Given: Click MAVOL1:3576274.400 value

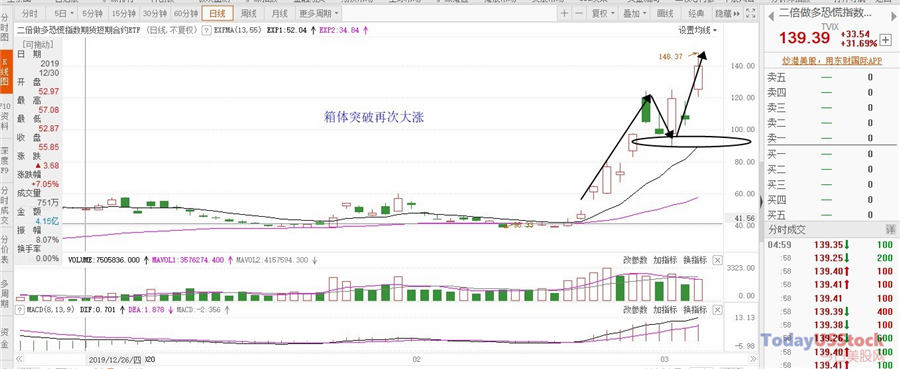Looking at the screenshot, I should (189, 260).
